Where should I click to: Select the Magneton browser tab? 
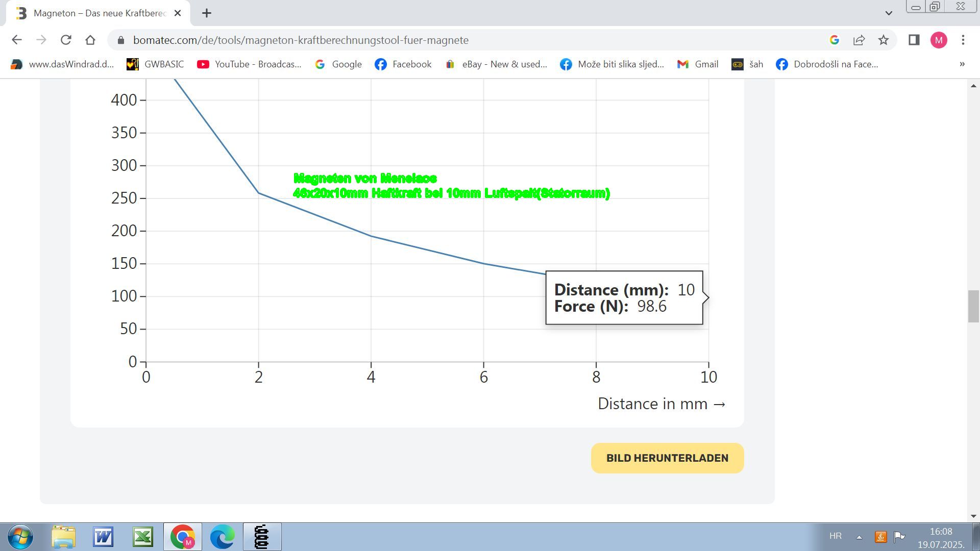click(x=97, y=13)
